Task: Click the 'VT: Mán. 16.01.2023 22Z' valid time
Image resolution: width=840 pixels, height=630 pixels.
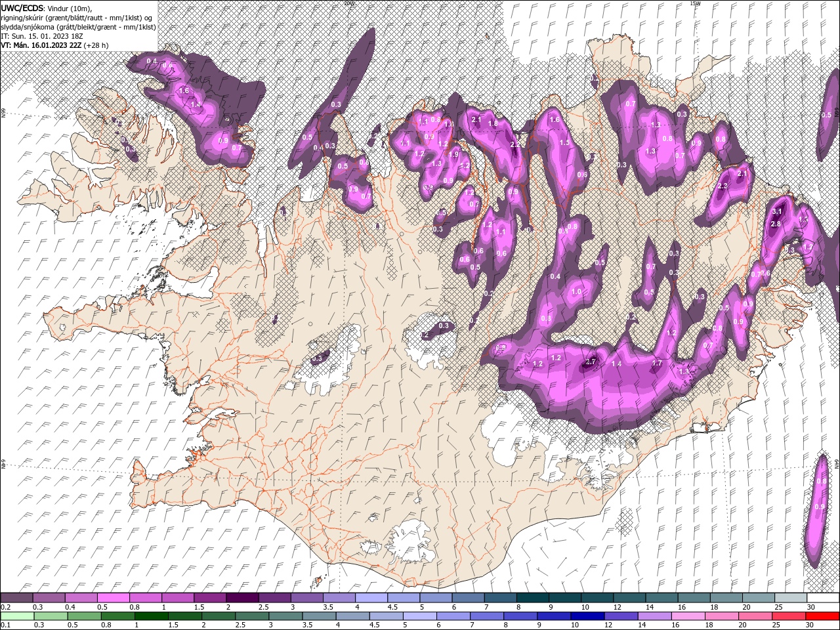Action: 41,45
